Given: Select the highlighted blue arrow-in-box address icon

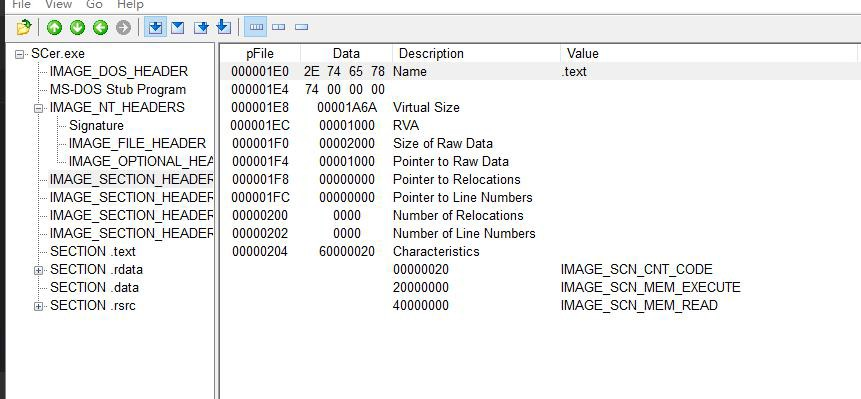Looking at the screenshot, I should [x=155, y=27].
